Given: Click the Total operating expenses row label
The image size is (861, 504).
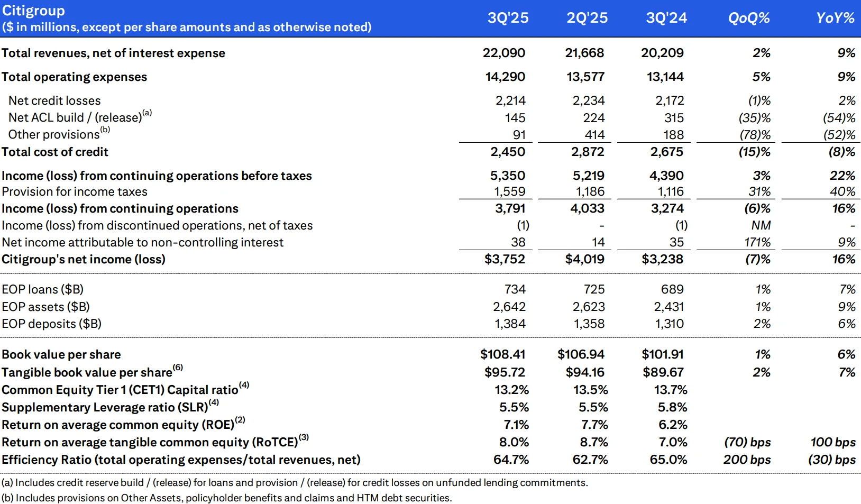Looking at the screenshot, I should pyautogui.click(x=75, y=77).
